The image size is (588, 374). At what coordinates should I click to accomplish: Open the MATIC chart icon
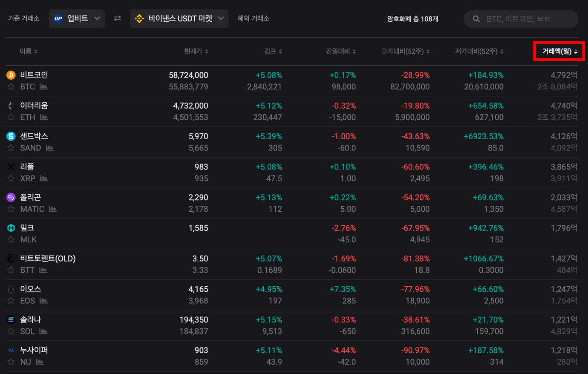point(53,209)
